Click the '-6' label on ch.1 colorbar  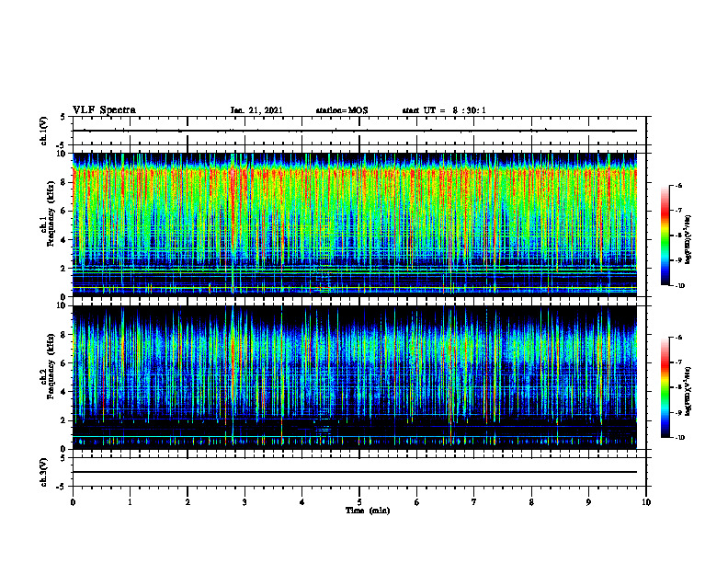(x=678, y=185)
